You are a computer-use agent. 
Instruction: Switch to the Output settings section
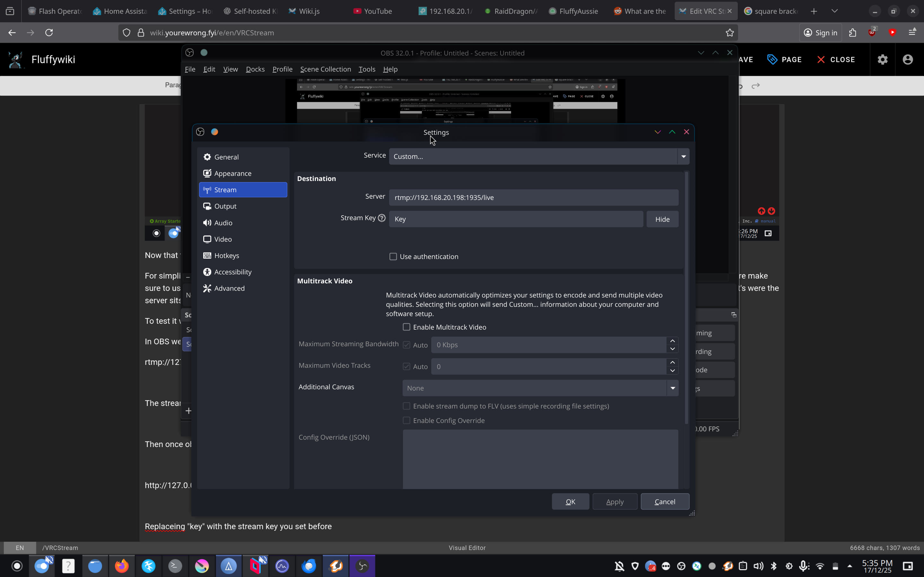click(225, 206)
